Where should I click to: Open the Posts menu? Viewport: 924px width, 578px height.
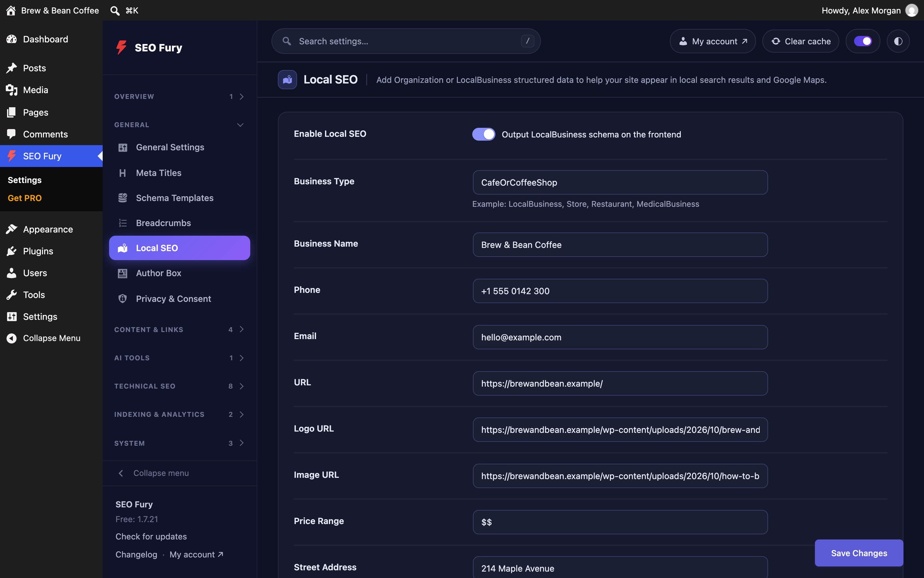[51, 68]
